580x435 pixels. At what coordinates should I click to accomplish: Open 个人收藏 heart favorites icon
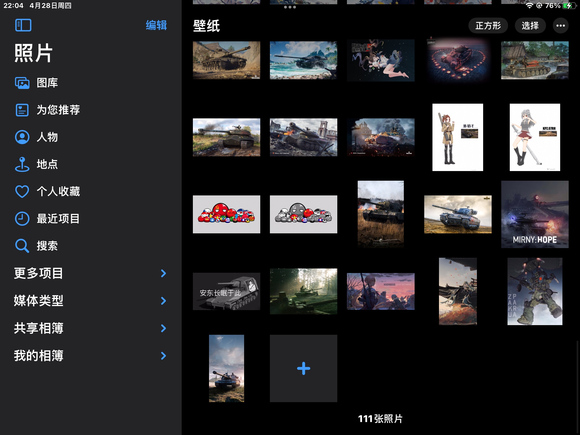(22, 192)
